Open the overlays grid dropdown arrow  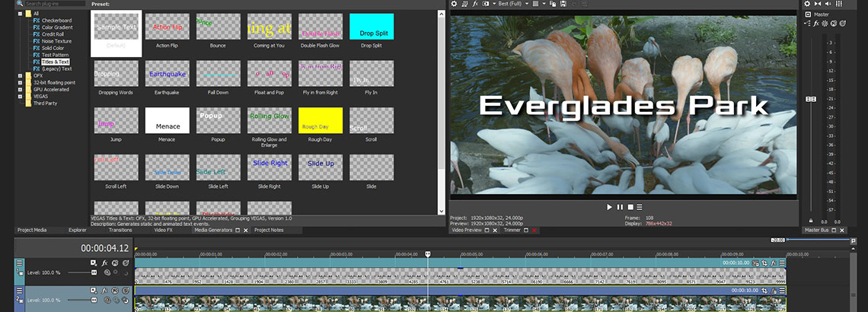(x=544, y=3)
